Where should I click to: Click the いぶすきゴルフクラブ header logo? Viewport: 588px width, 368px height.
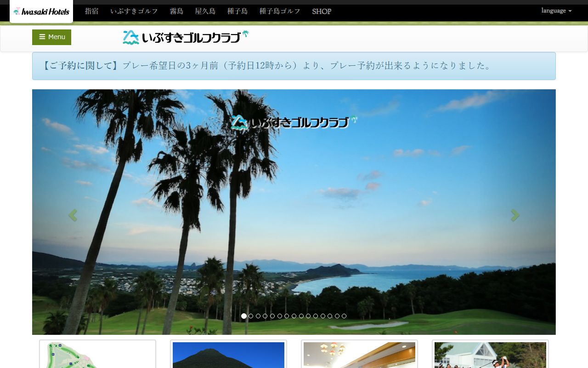[x=186, y=37]
